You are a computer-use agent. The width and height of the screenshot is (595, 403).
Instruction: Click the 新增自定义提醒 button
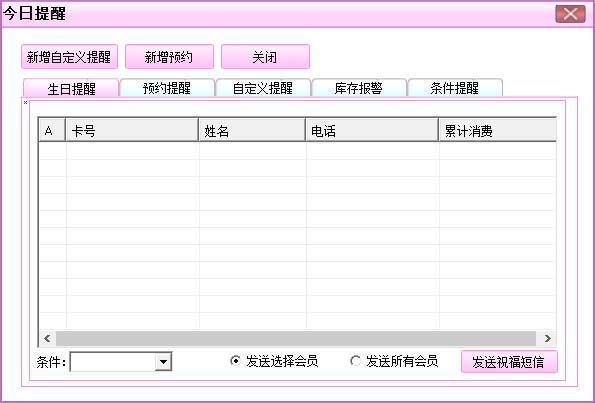tap(69, 57)
